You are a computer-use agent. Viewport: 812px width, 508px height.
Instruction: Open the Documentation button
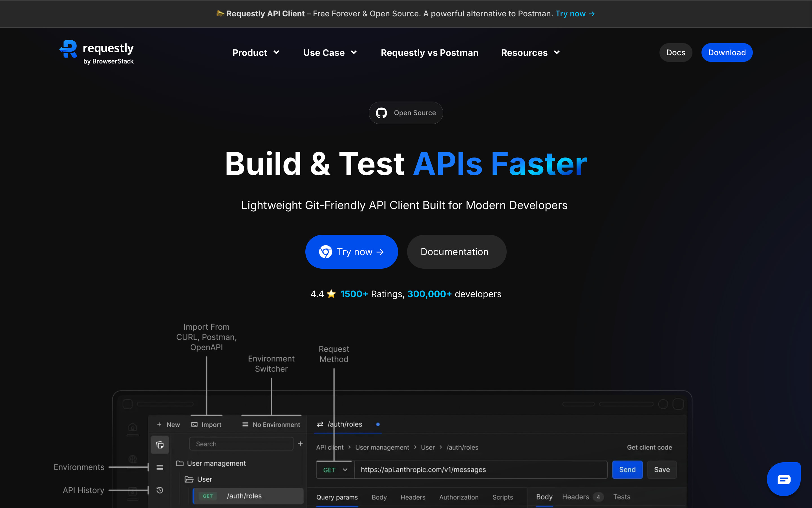456,252
